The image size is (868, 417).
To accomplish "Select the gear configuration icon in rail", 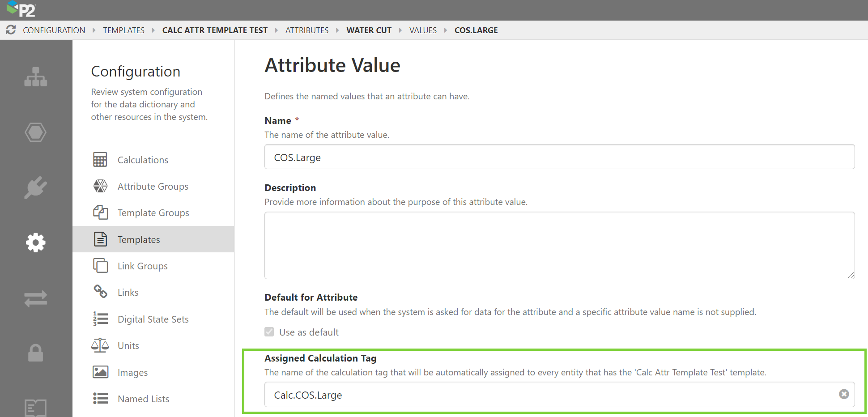I will coord(36,243).
